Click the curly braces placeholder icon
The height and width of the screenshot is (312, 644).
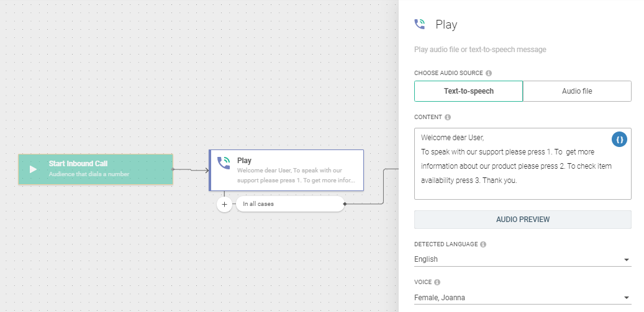point(619,140)
